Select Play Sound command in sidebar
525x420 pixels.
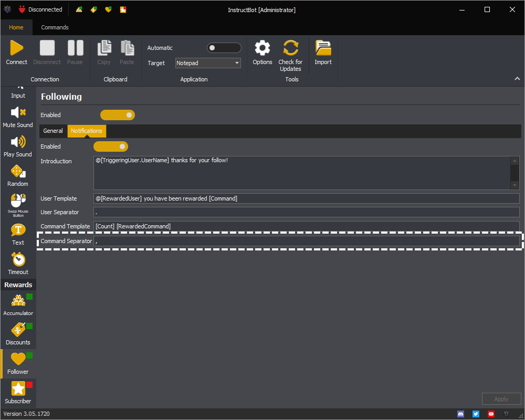point(18,146)
